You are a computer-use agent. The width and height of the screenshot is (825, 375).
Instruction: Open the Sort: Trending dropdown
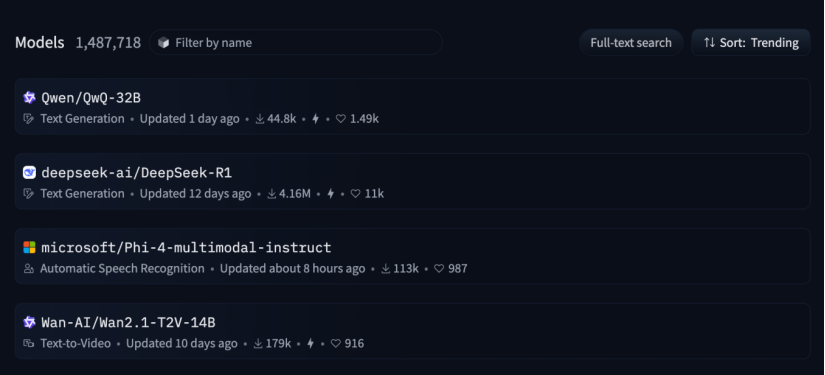[751, 43]
